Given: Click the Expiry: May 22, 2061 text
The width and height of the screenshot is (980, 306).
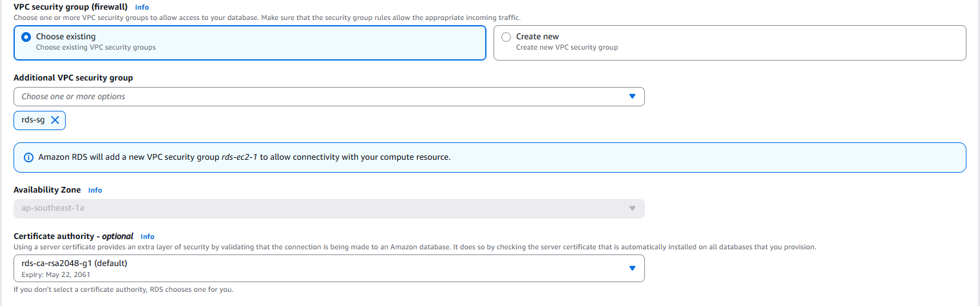Looking at the screenshot, I should coord(55,275).
